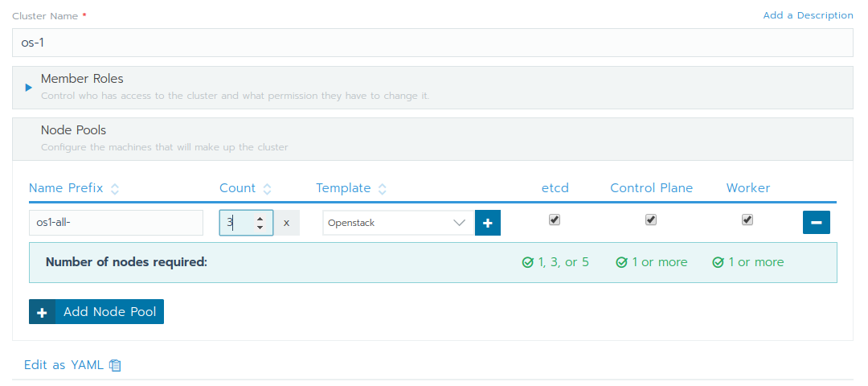Click the Add a Description link
The height and width of the screenshot is (386, 868).
808,15
